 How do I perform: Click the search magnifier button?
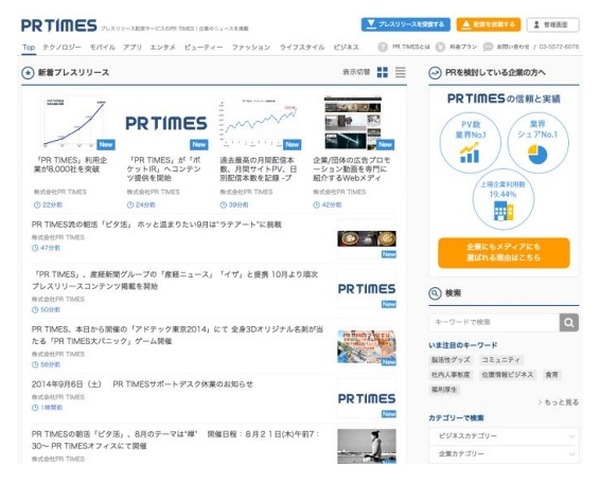569,323
